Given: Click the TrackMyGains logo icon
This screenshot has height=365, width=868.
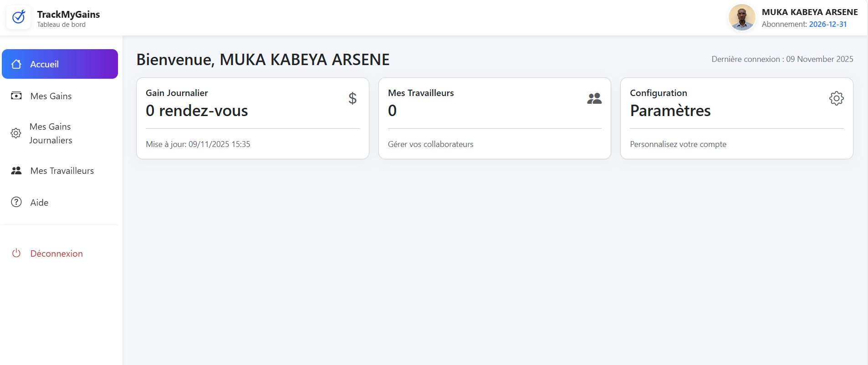Looking at the screenshot, I should pos(18,17).
